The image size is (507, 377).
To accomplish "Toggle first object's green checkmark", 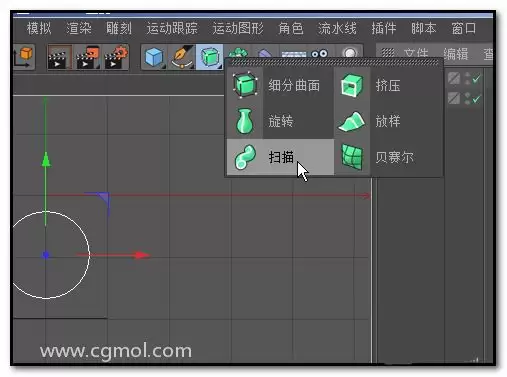I will pos(476,79).
